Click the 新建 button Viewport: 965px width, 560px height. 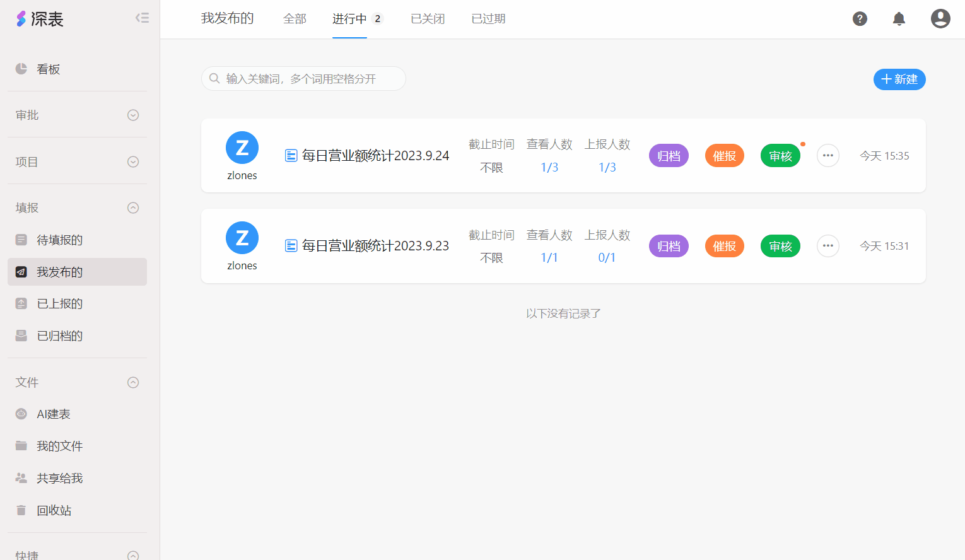point(899,79)
